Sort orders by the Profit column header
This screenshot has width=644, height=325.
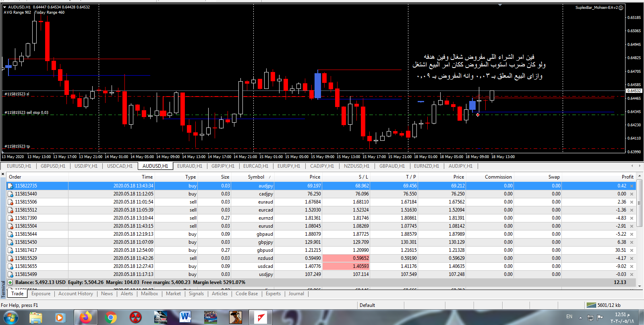(x=627, y=177)
